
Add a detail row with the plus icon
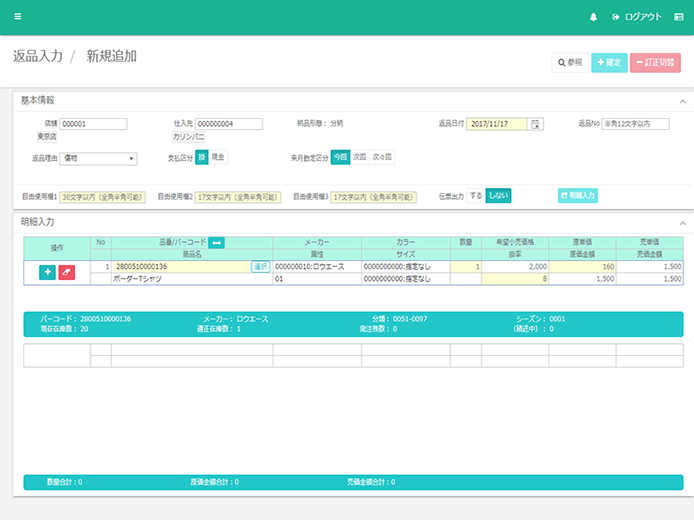[47, 272]
